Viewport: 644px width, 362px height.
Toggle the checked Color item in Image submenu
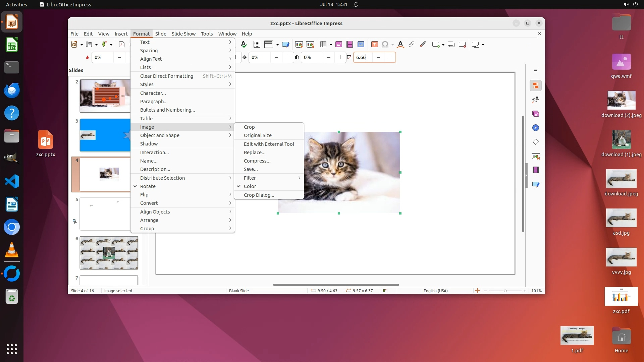pyautogui.click(x=250, y=186)
